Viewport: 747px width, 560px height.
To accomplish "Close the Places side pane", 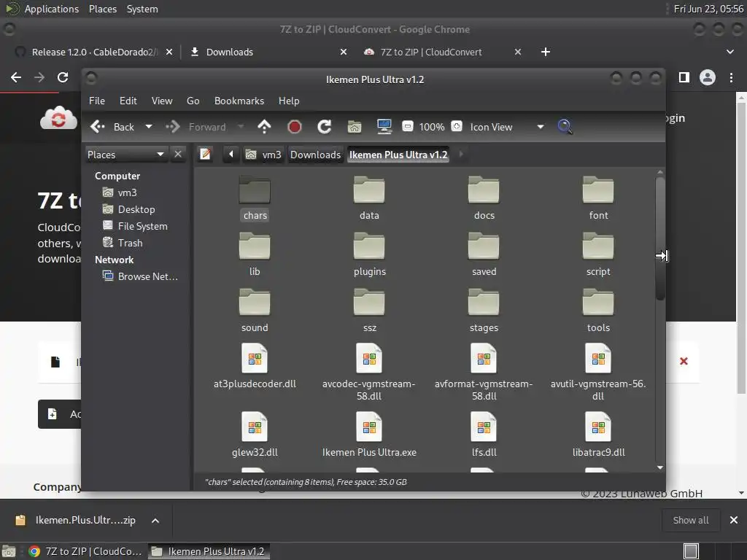I will (178, 154).
